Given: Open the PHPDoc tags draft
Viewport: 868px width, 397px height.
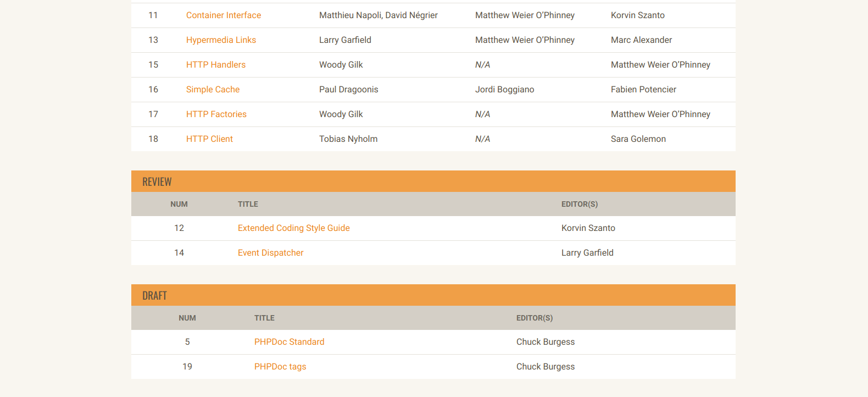Looking at the screenshot, I should [x=280, y=366].
